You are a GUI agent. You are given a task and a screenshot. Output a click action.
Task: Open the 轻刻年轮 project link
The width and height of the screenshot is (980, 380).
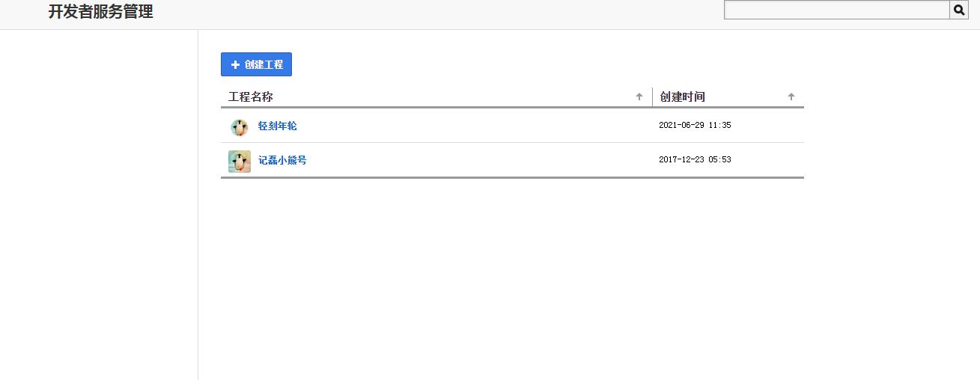click(x=277, y=126)
